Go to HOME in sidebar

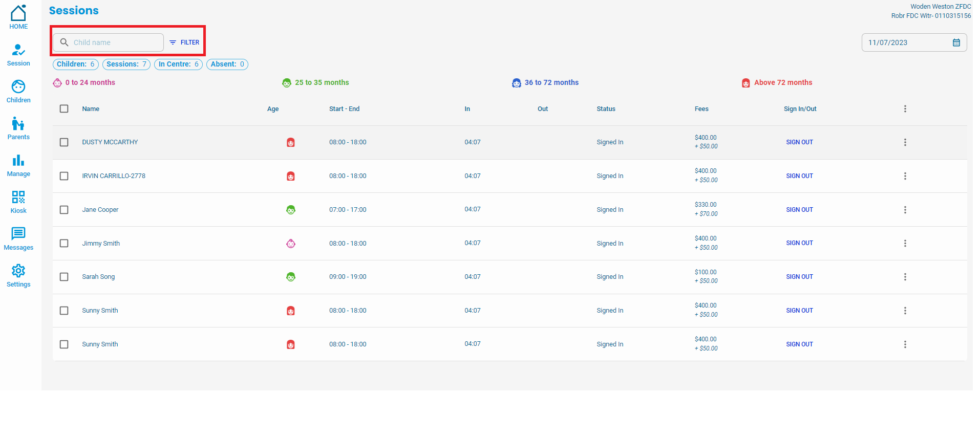coord(18,17)
